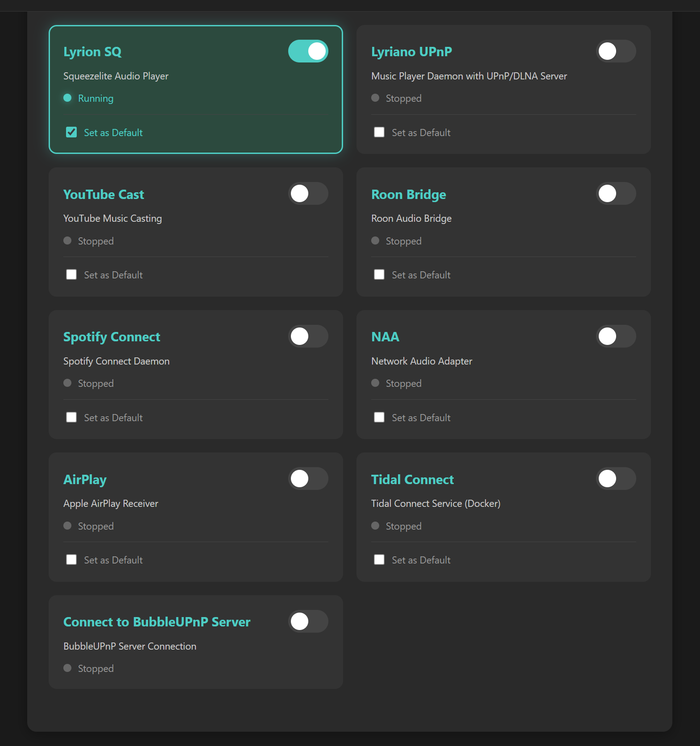Click Music Player Daemon with UPnP/DLNA Server text
Screen dimensions: 700x746
(x=469, y=76)
